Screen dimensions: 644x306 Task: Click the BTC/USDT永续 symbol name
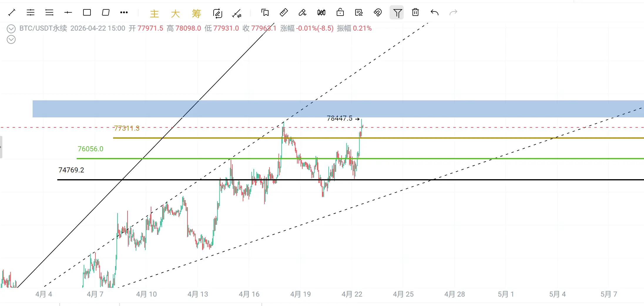tap(43, 28)
